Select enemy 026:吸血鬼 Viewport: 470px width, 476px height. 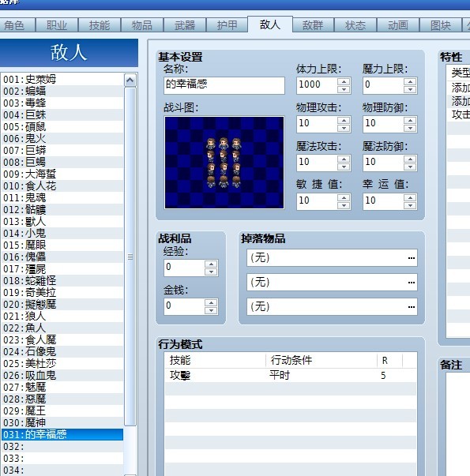tap(62, 376)
